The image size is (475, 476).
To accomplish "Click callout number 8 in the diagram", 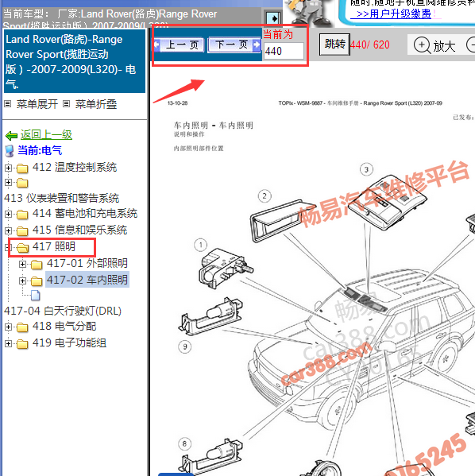I will 184,444.
